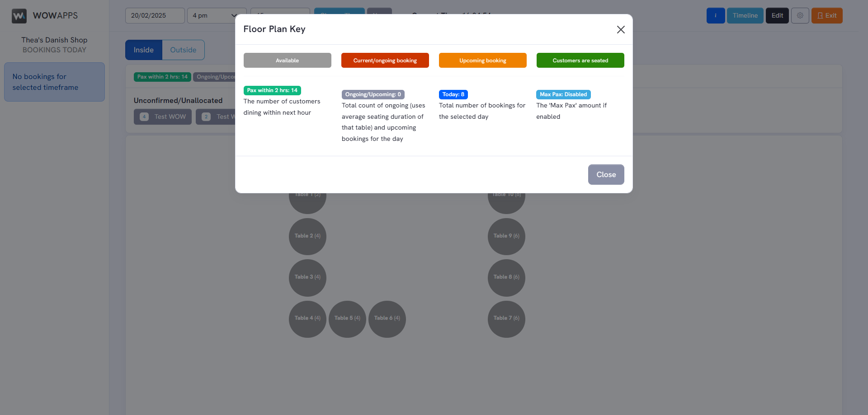Select the unallocated Test WOW booking for 4
Screen dimensions: 868x415
click(x=163, y=117)
